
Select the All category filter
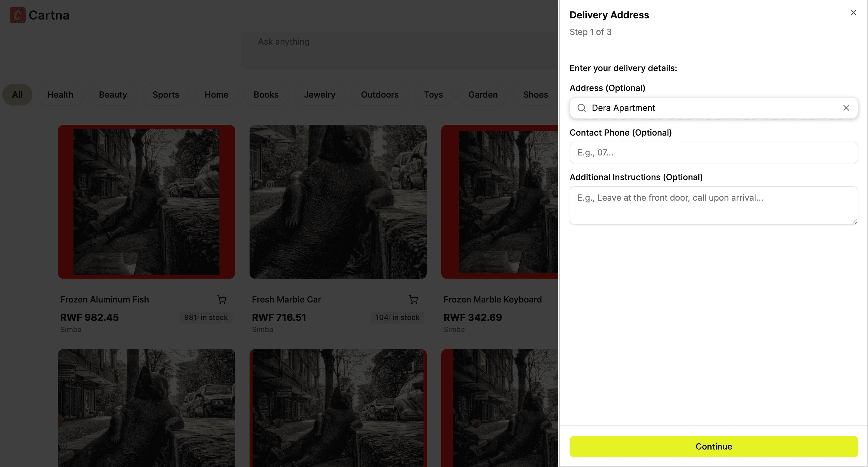(x=17, y=95)
